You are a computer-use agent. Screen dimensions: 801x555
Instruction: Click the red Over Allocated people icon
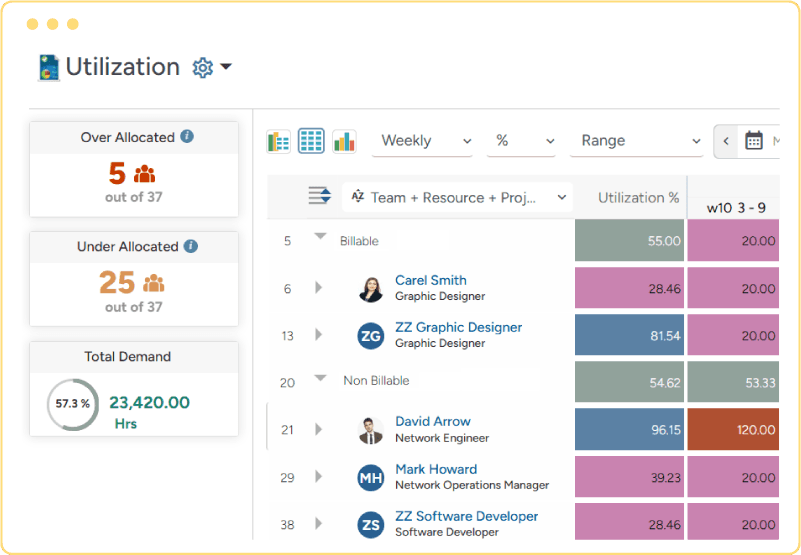145,174
